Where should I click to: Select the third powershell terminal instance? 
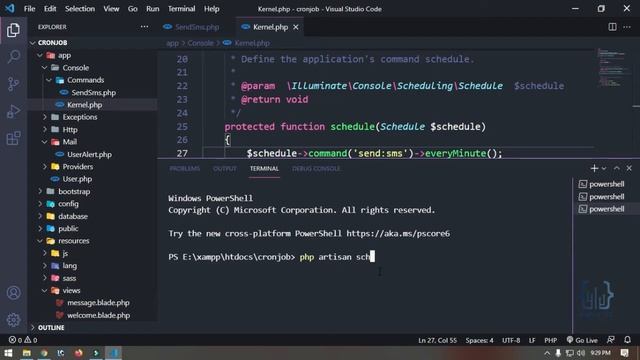click(602, 209)
